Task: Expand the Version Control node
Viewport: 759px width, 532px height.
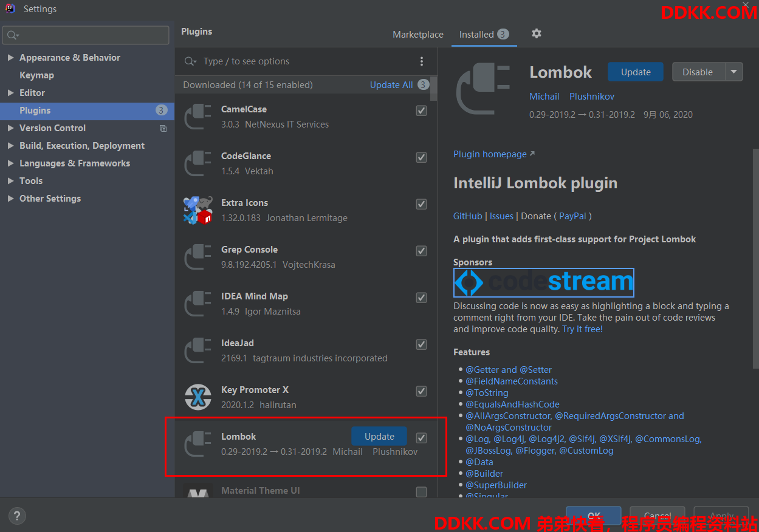Action: [x=10, y=128]
